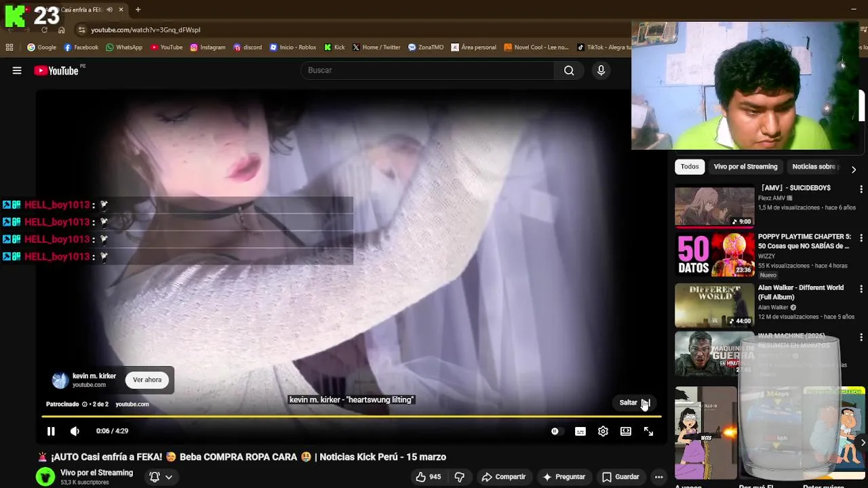The height and width of the screenshot is (488, 868).
Task: Dislike the video
Action: coord(459,477)
